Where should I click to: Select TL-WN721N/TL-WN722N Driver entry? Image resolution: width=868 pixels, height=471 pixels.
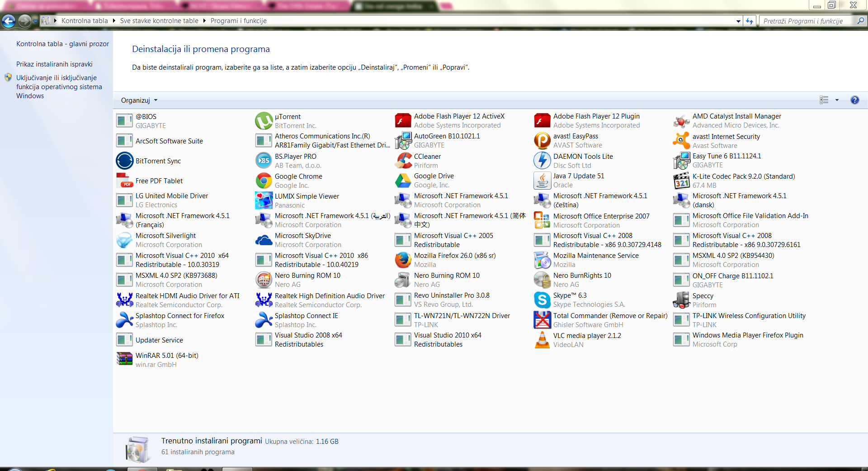pos(462,320)
